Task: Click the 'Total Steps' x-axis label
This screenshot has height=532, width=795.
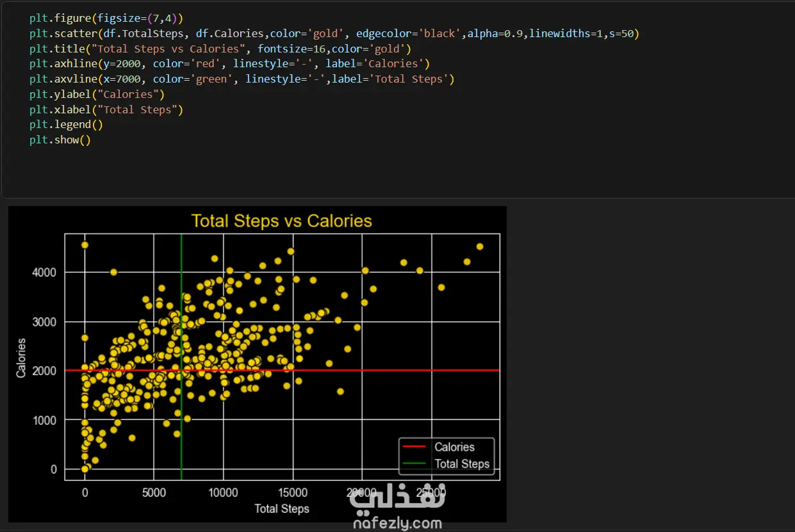Action: [281, 509]
